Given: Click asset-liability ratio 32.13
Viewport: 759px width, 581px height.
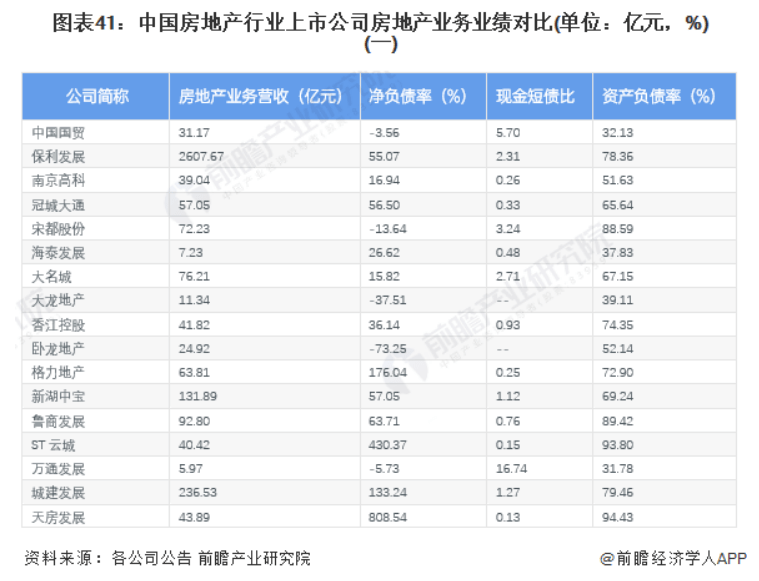Looking at the screenshot, I should pos(618,133).
